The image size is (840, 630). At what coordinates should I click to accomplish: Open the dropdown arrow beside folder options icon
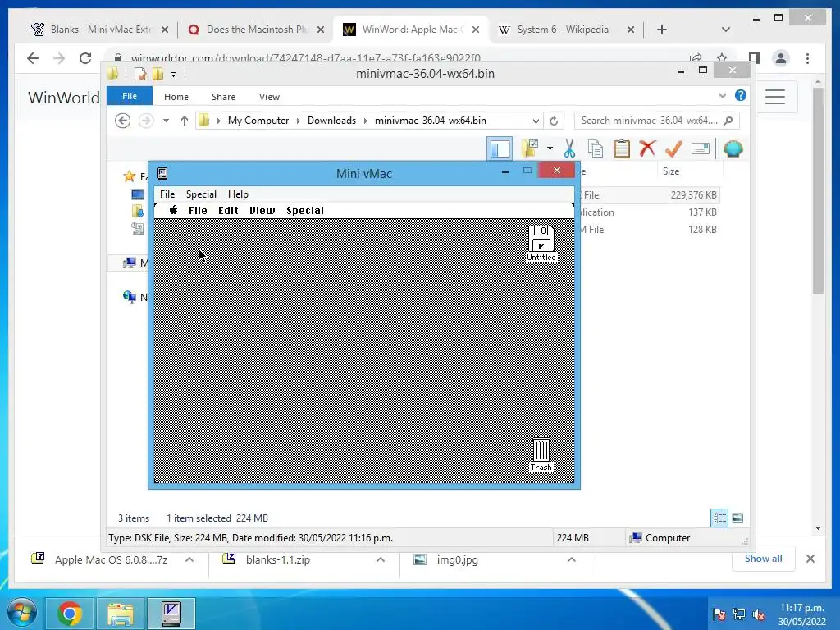pyautogui.click(x=550, y=148)
